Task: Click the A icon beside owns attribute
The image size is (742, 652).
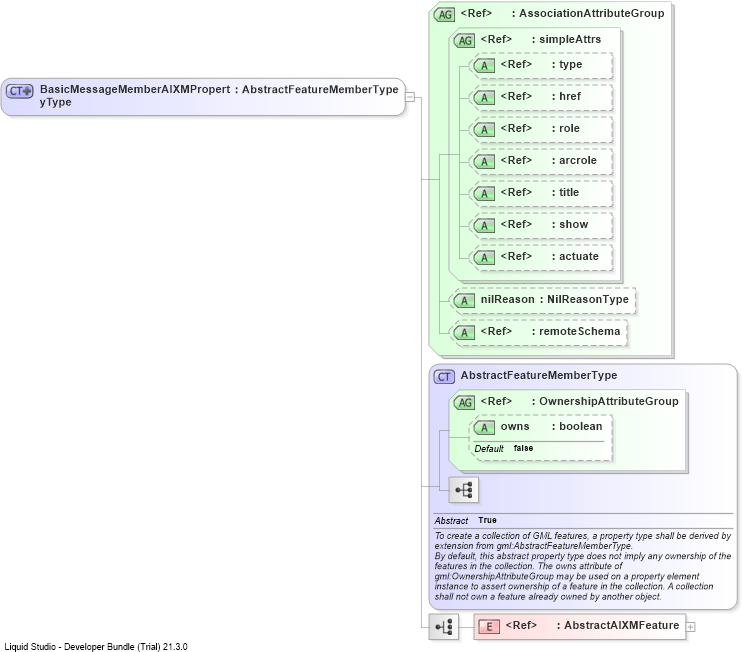Action: [484, 428]
